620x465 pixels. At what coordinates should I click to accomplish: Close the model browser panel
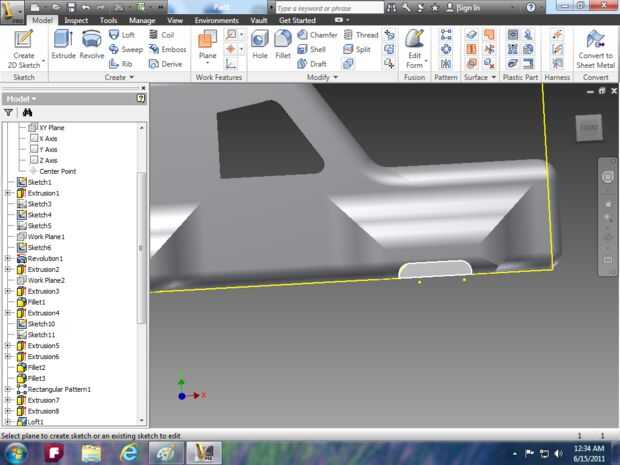click(x=143, y=88)
